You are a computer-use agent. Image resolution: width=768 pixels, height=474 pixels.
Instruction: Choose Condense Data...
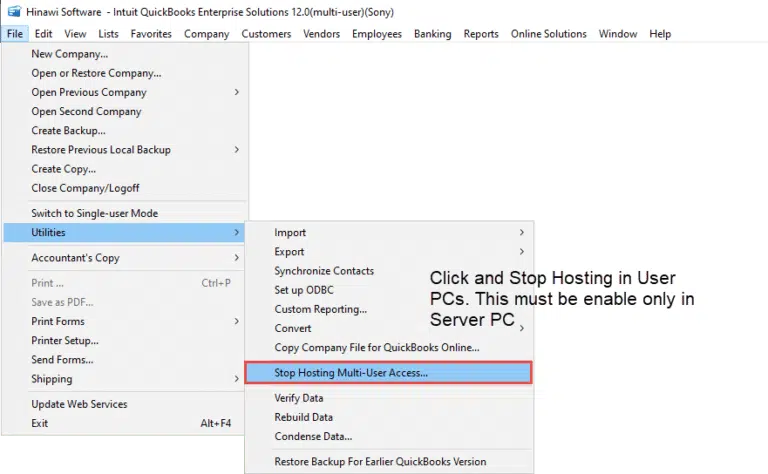(x=389, y=436)
